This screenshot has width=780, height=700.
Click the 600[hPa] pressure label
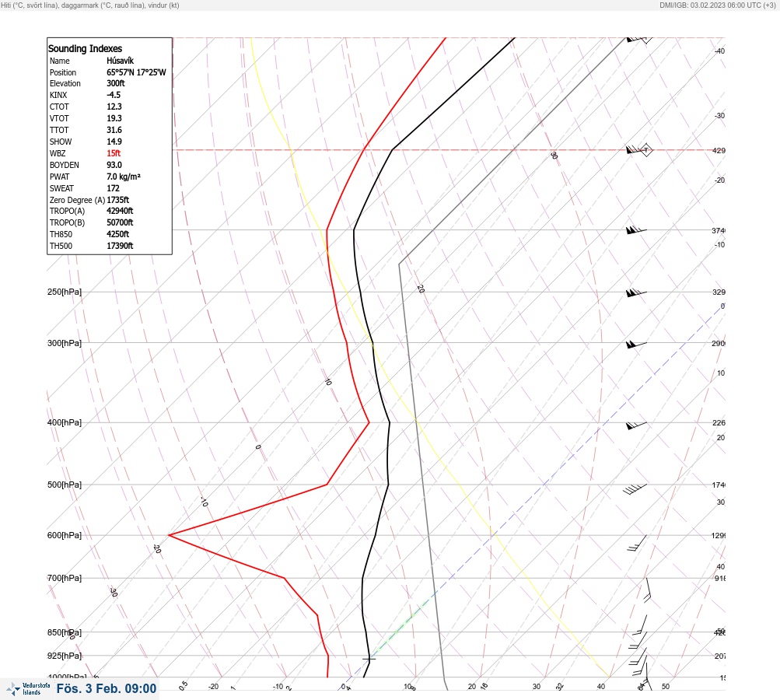click(65, 536)
